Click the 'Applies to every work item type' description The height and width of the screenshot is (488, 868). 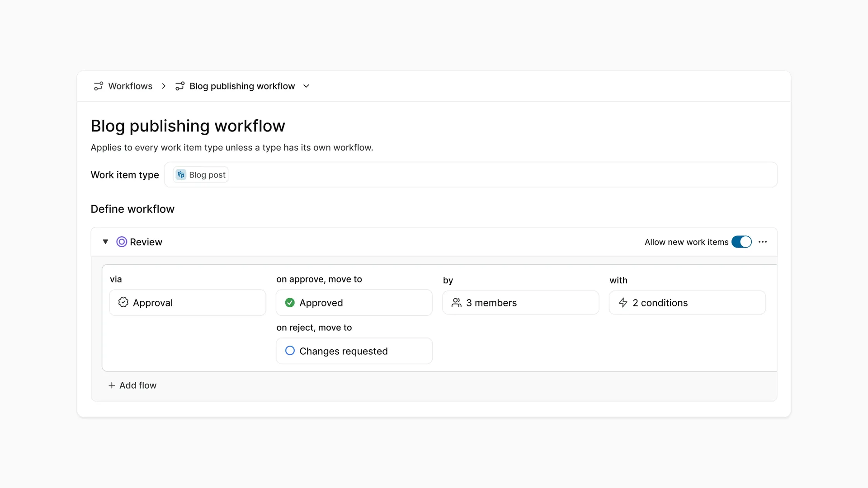pyautogui.click(x=232, y=148)
